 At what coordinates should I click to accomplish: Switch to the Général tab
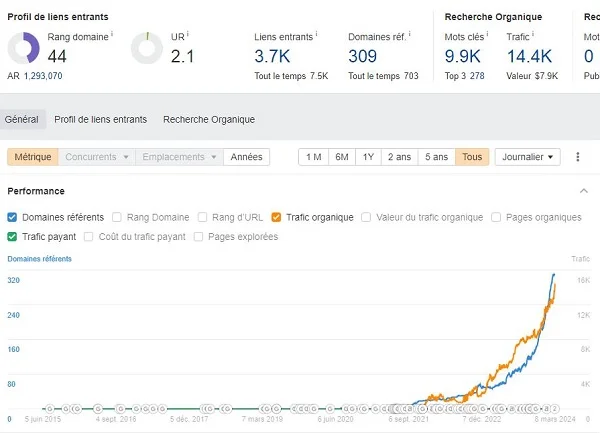click(x=22, y=119)
